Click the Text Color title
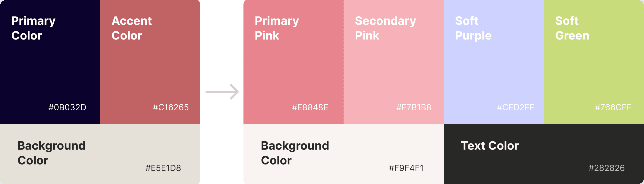The width and height of the screenshot is (644, 184). [490, 145]
